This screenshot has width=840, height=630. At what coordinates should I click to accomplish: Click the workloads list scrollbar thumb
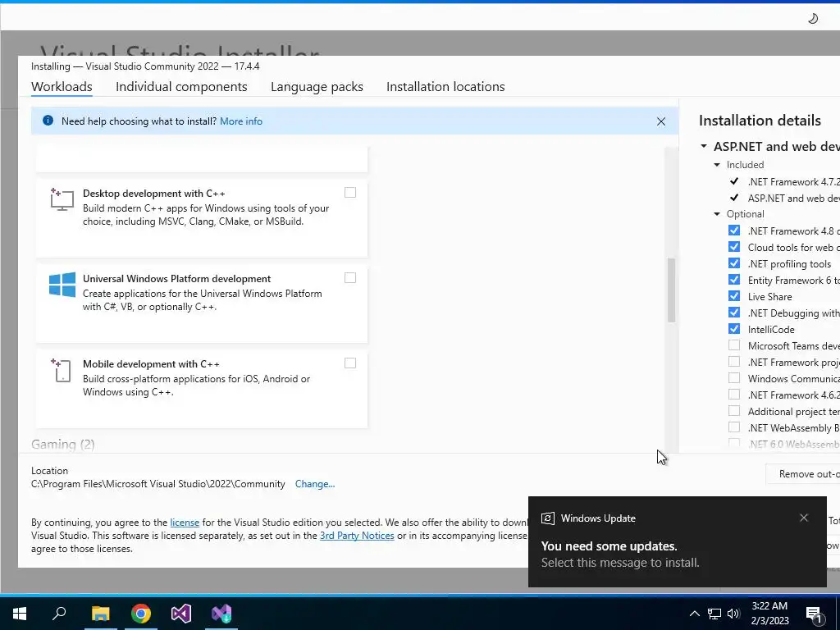671,290
